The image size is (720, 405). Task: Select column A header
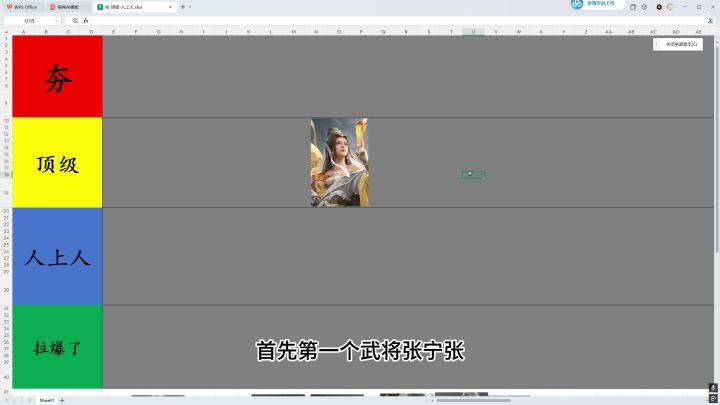pos(23,32)
